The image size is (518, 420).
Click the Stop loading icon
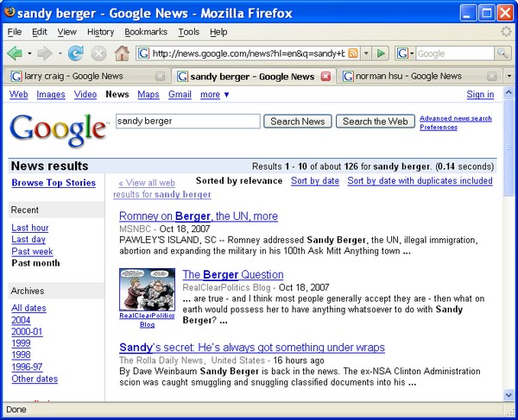(98, 53)
